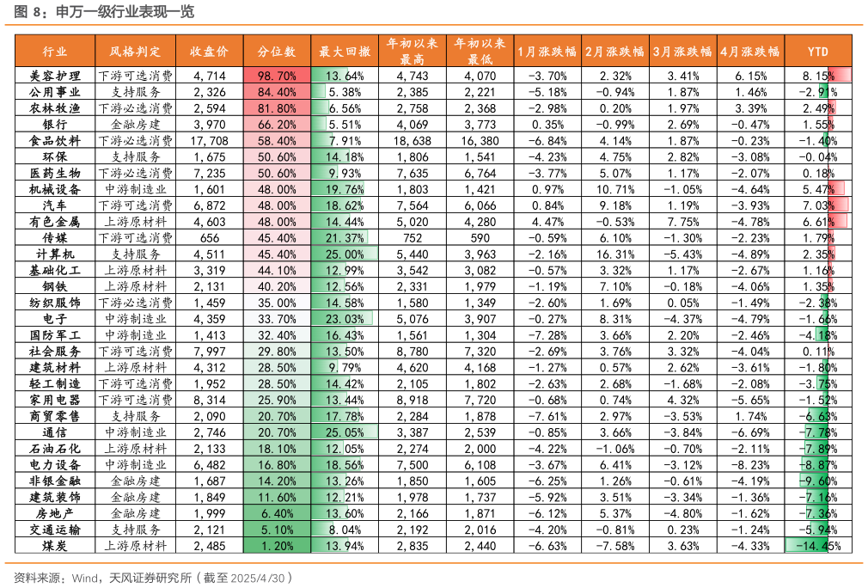
Task: Click the 资料来源 Wind source note
Action: coord(153,577)
